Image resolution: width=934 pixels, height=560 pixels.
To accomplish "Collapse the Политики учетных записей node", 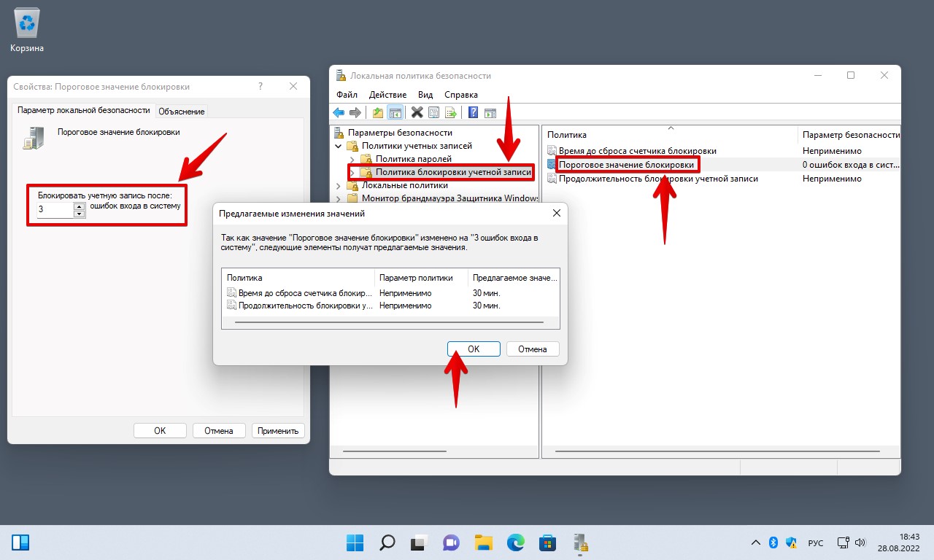I will tap(338, 146).
